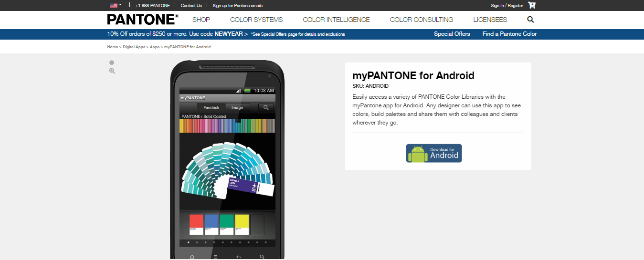
Task: Go to Digital Apps breadcrumb
Action: pyautogui.click(x=134, y=47)
